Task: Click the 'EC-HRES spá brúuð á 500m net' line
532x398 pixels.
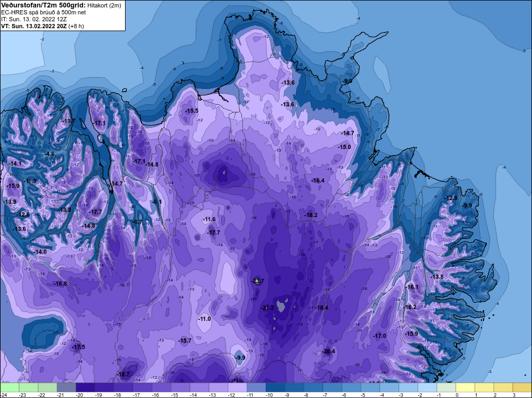Action: click(44, 12)
